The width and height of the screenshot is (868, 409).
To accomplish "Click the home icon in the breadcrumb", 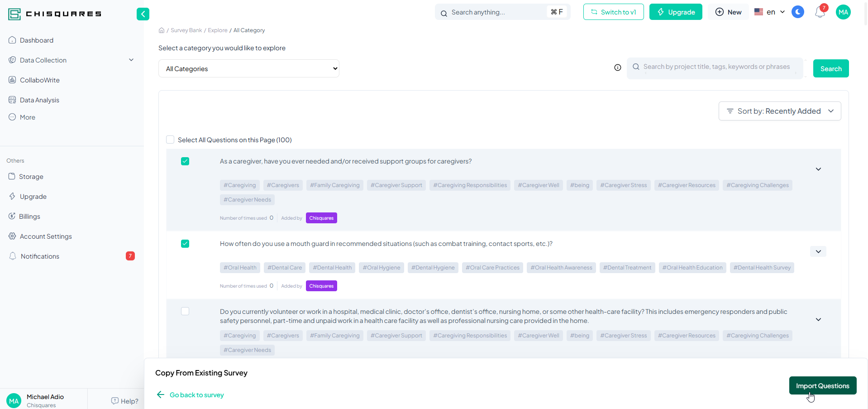I will point(162,30).
